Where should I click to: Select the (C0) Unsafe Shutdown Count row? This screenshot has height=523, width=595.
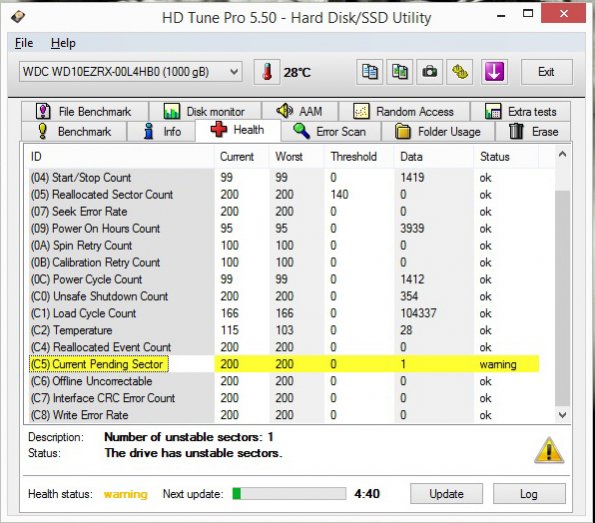[284, 296]
